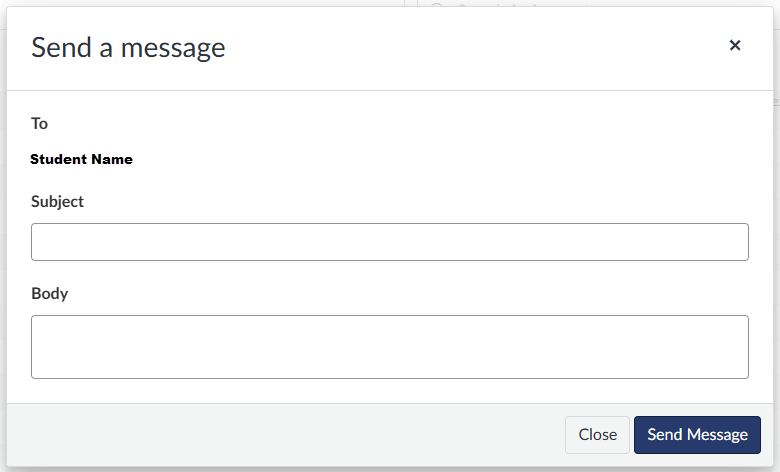Screen dimensions: 780x472
Task: Click the × icon beside the dialog title
Action: click(735, 45)
